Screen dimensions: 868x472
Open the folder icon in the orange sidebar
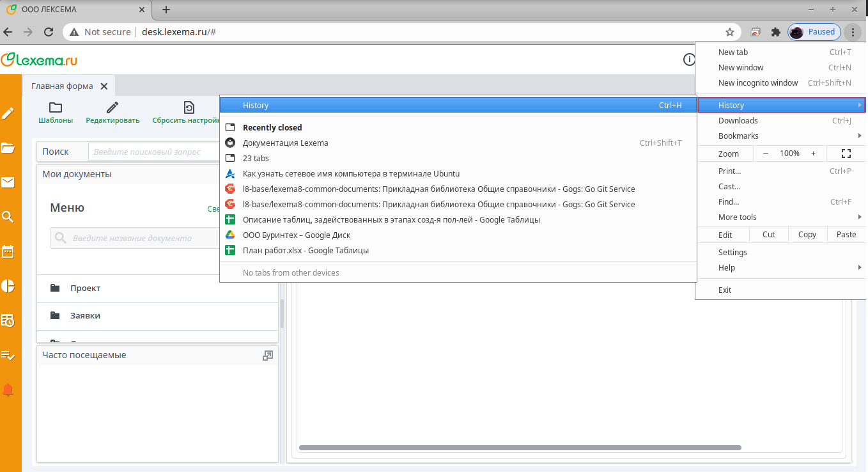(x=8, y=148)
